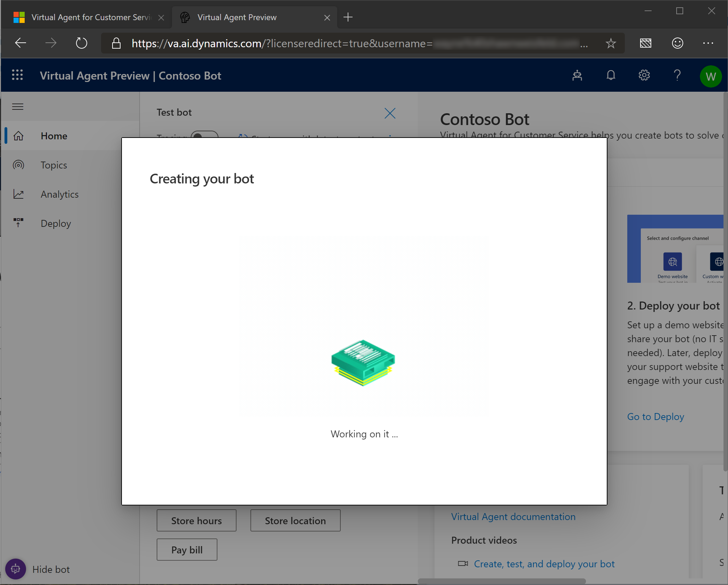This screenshot has height=585, width=728.
Task: Open the Topics navigation item
Action: pos(53,165)
